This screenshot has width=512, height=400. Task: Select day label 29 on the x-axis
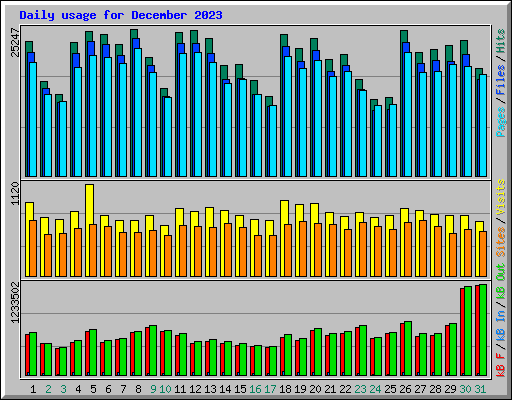coord(450,389)
